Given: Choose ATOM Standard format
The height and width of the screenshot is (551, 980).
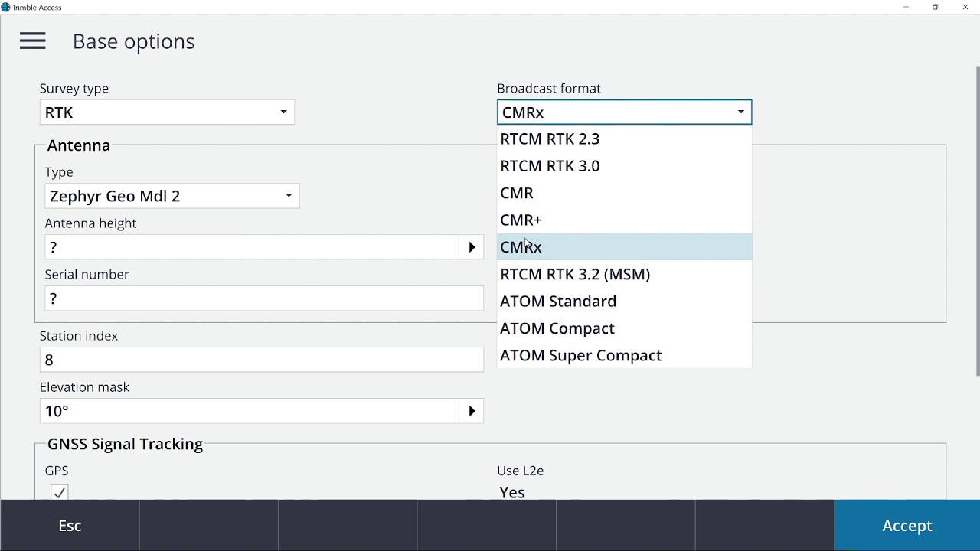Looking at the screenshot, I should point(625,302).
